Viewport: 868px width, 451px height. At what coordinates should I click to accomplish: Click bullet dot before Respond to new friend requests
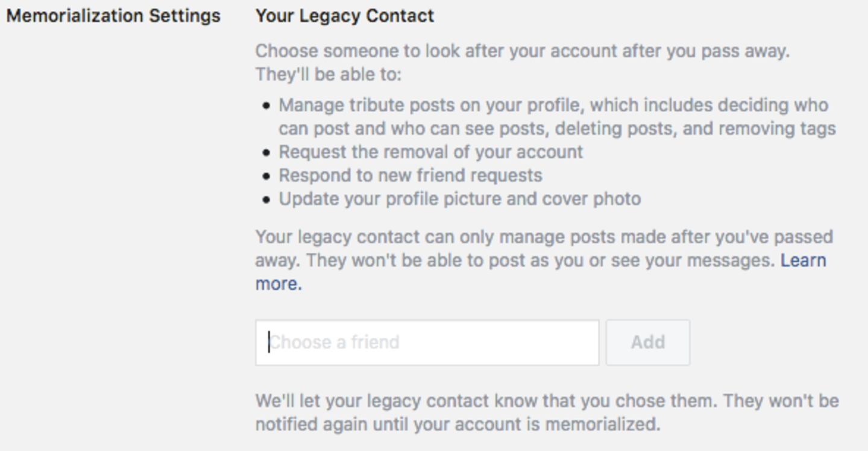(x=267, y=176)
